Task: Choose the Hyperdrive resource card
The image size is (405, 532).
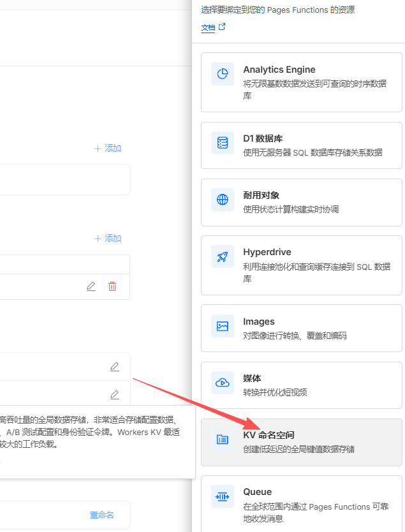Action: 302,265
